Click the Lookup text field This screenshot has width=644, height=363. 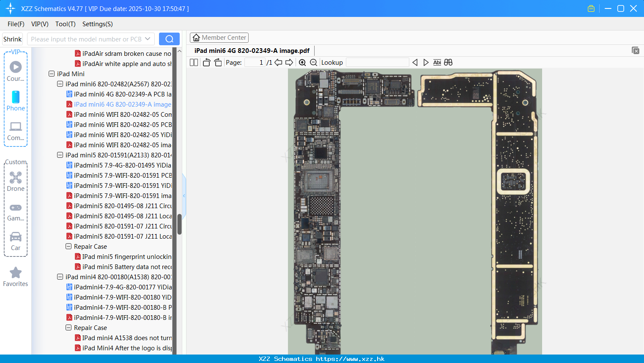(377, 62)
